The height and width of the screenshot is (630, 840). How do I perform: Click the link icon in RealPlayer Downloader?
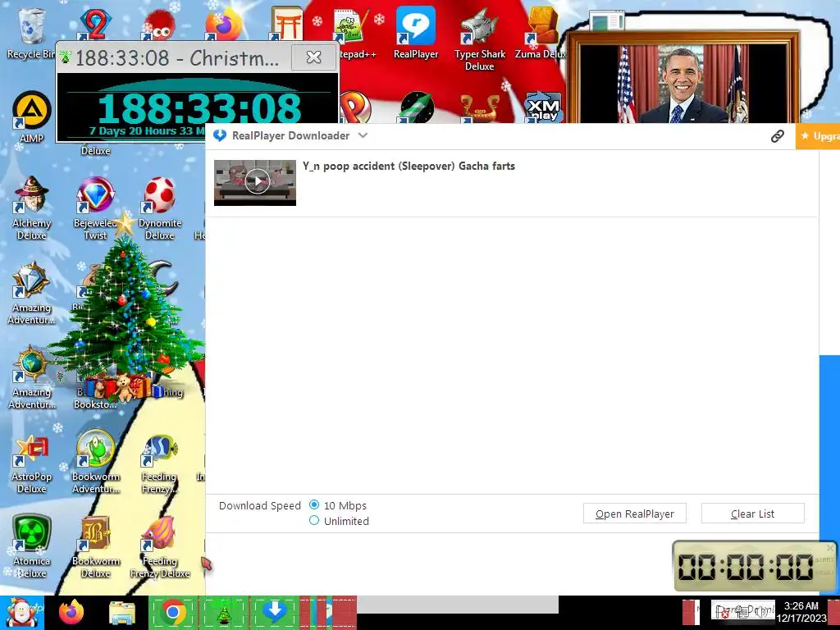click(778, 136)
